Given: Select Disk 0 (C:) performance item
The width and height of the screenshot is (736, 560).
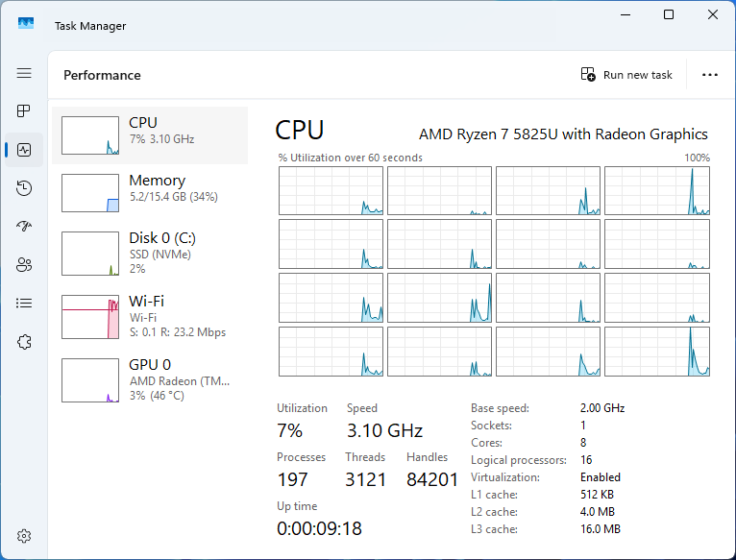Looking at the screenshot, I should pos(151,251).
